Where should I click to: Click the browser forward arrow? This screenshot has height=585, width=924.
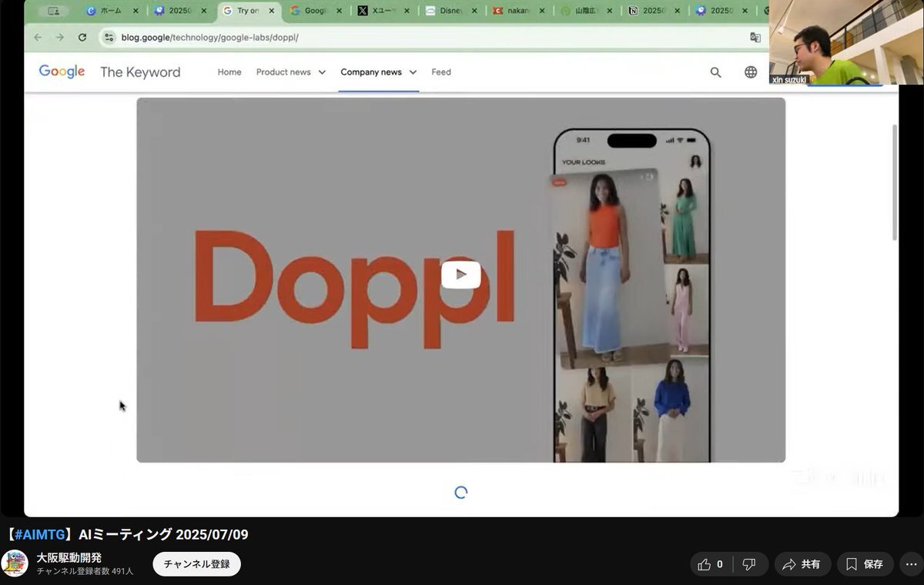[60, 37]
